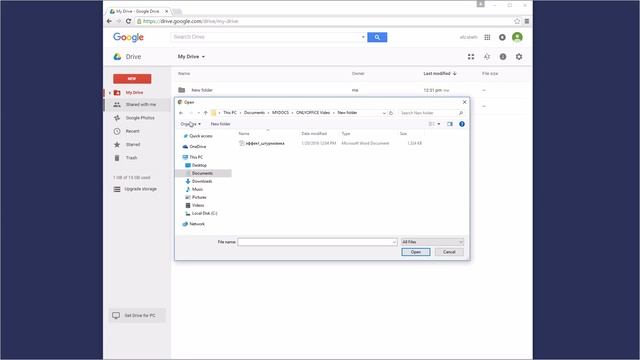Screen dimensions: 640x360
Task: Expand the File name combo box arrow
Action: [394, 242]
